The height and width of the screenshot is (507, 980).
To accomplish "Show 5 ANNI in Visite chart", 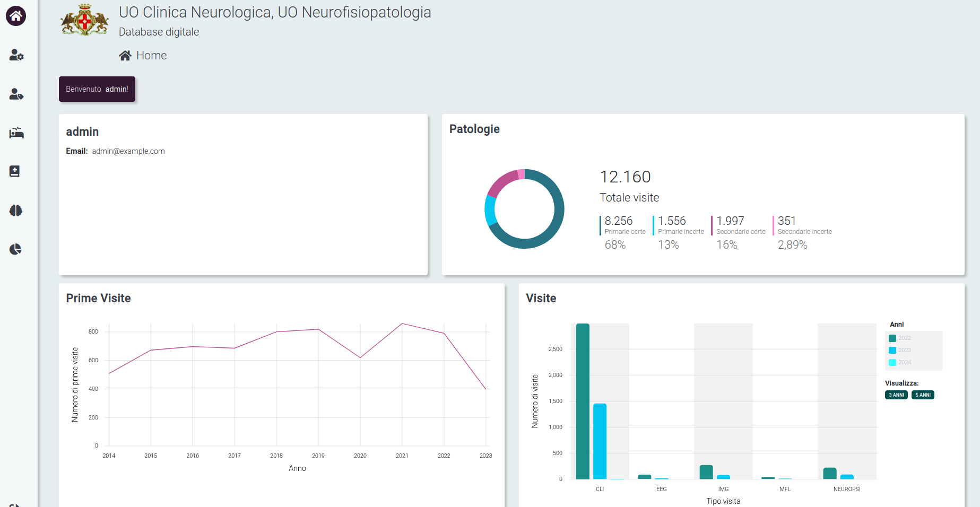I will tap(923, 395).
